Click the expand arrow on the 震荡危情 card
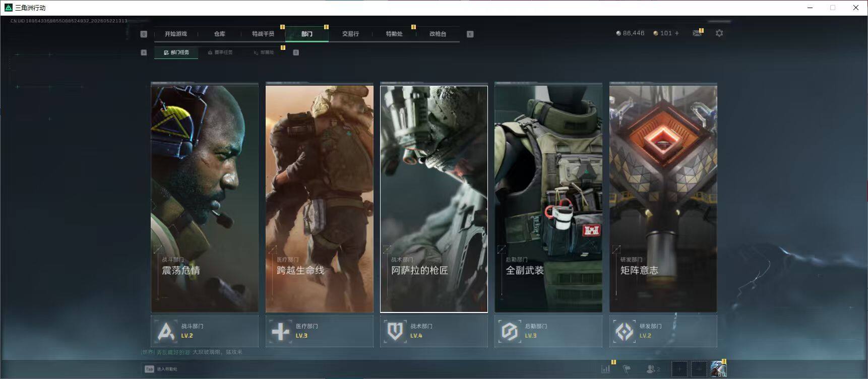868x379 pixels. (158, 249)
